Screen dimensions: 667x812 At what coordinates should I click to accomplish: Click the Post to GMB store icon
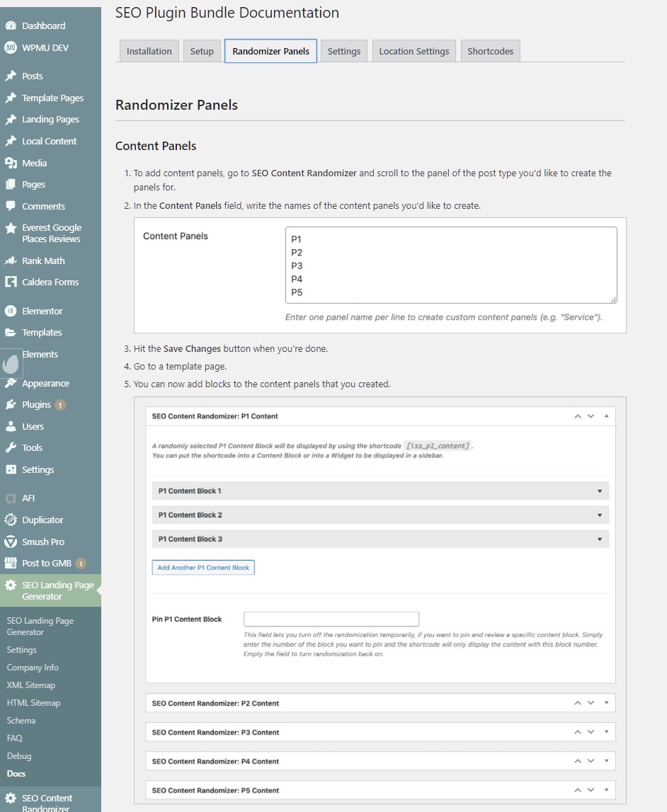[x=11, y=563]
